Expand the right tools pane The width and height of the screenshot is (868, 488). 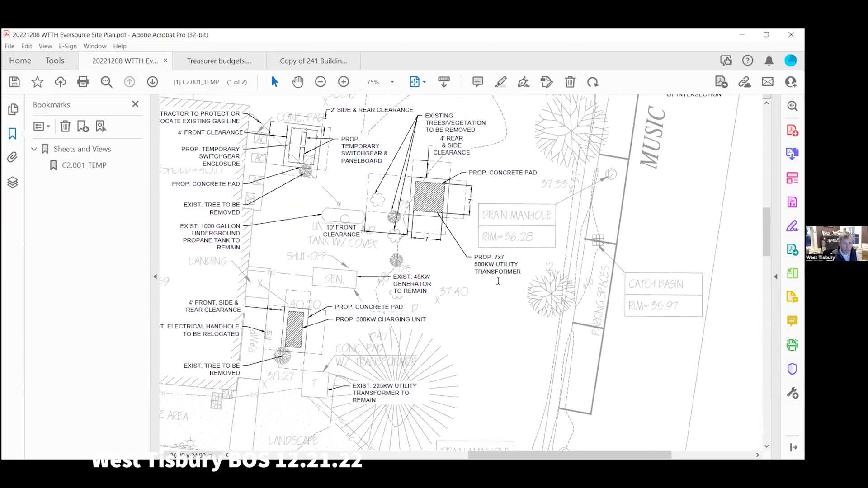click(793, 447)
